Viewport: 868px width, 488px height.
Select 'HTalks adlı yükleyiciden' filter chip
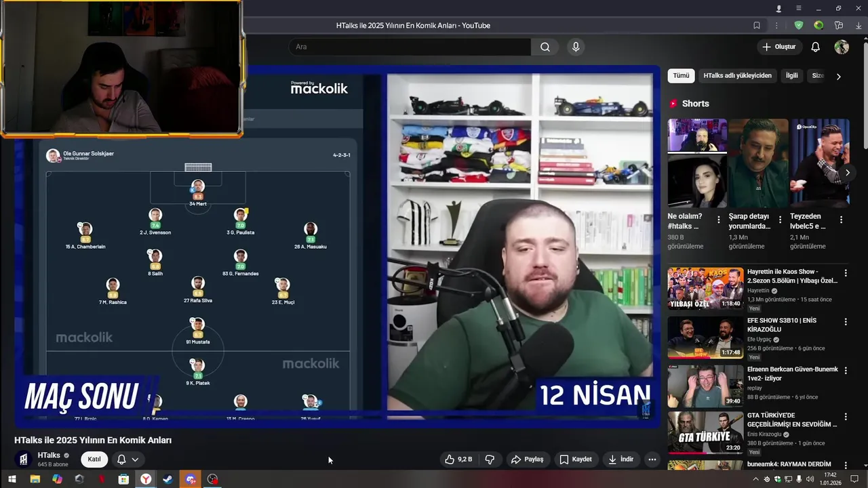click(x=737, y=76)
